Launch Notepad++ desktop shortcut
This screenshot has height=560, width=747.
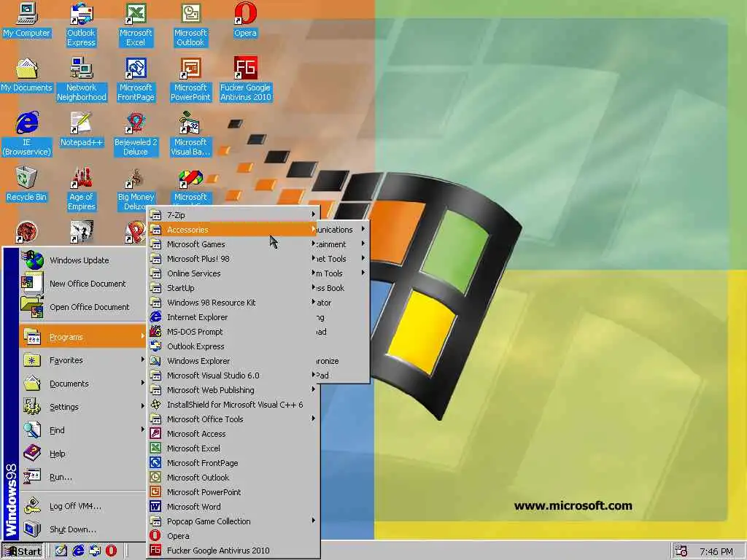82,130
